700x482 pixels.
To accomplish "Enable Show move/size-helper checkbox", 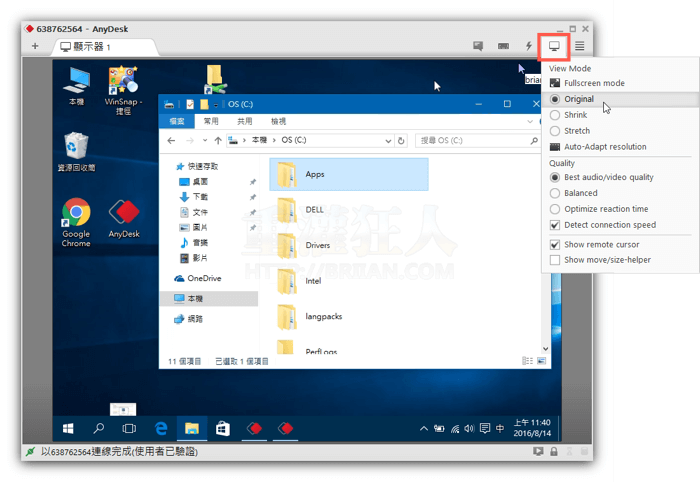I will click(x=555, y=260).
